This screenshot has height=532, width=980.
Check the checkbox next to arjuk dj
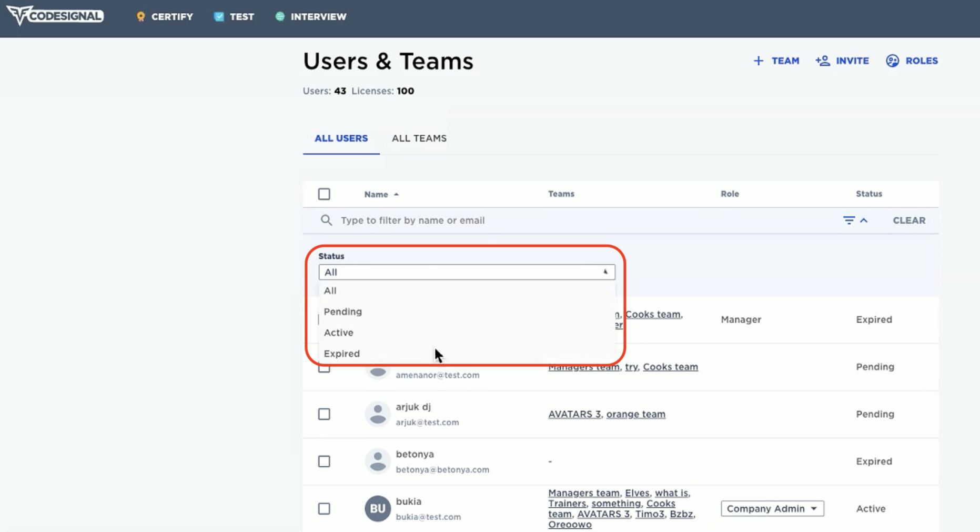324,414
